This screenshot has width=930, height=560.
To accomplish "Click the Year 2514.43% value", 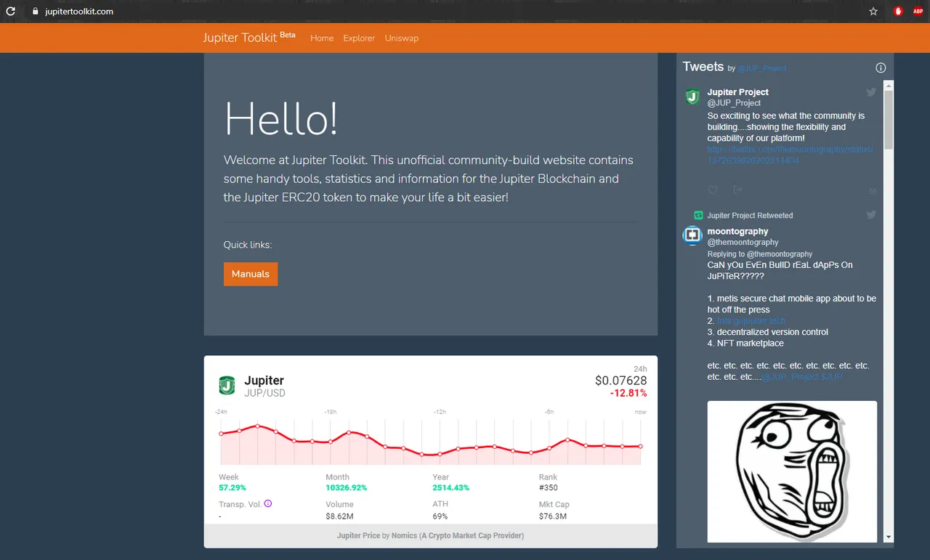I will coord(450,487).
